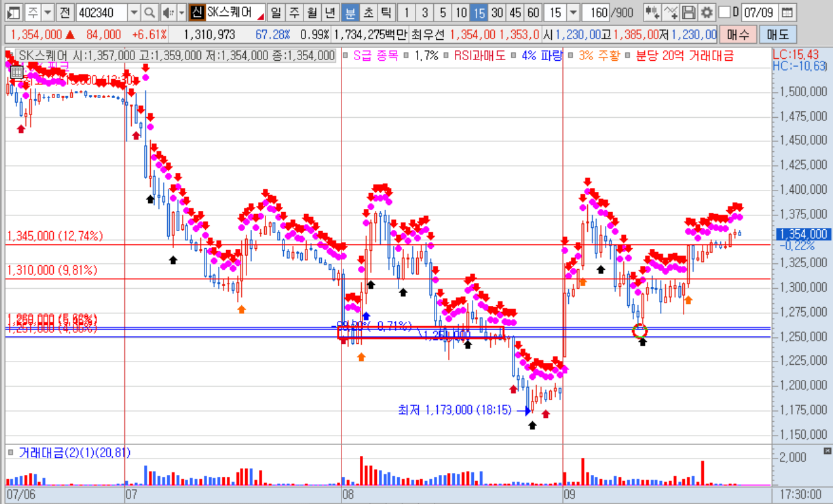
Task: Open the chart settings gear icon
Action: pyautogui.click(x=706, y=12)
